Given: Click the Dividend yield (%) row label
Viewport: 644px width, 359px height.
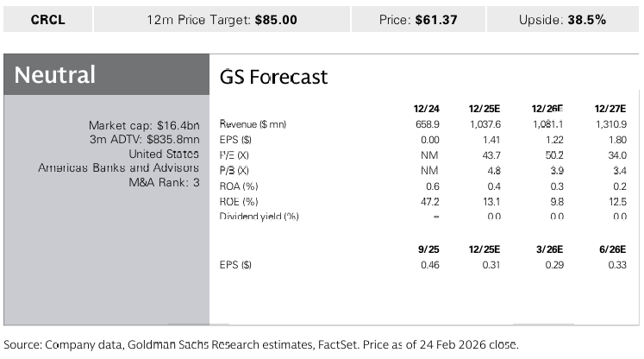Looking at the screenshot, I should (x=259, y=216).
